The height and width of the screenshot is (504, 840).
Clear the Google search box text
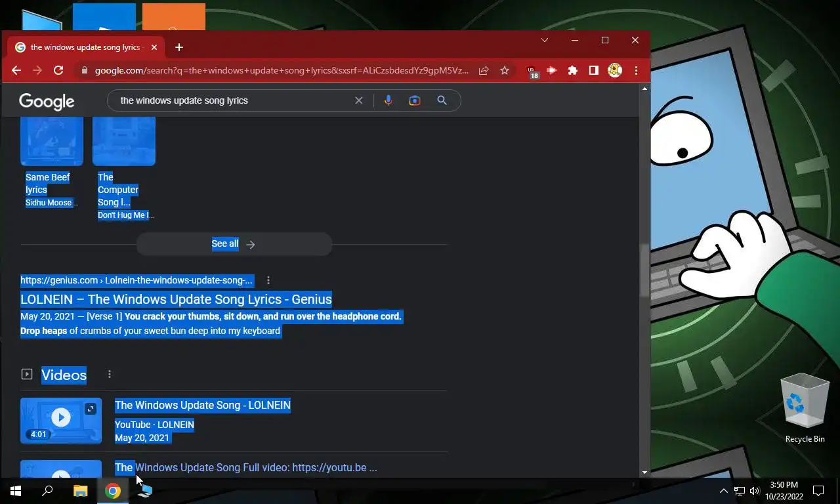tap(359, 100)
